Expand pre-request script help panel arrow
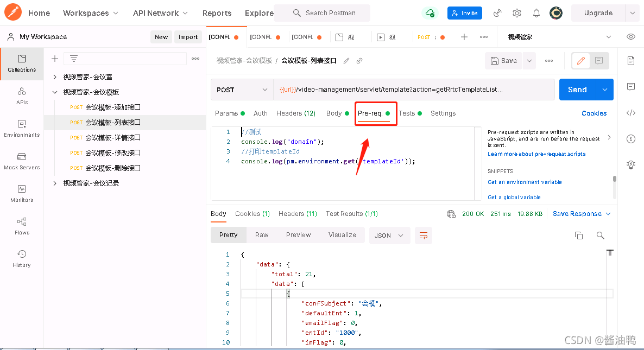This screenshot has height=350, width=644. 609,137
